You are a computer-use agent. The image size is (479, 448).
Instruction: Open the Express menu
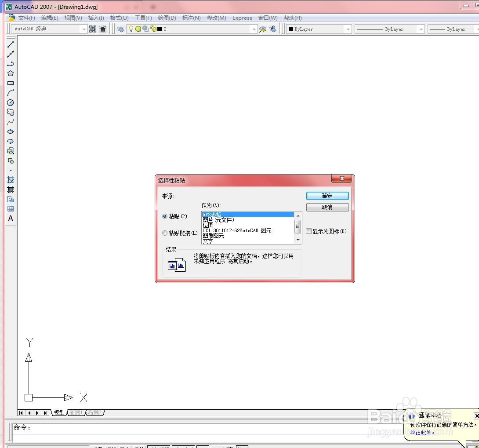(242, 18)
